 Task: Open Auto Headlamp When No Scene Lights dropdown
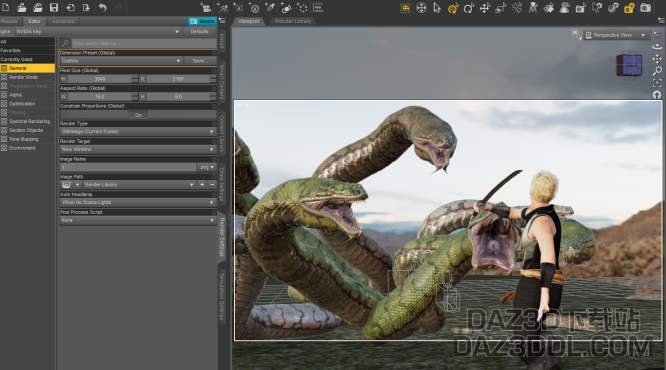pyautogui.click(x=138, y=203)
